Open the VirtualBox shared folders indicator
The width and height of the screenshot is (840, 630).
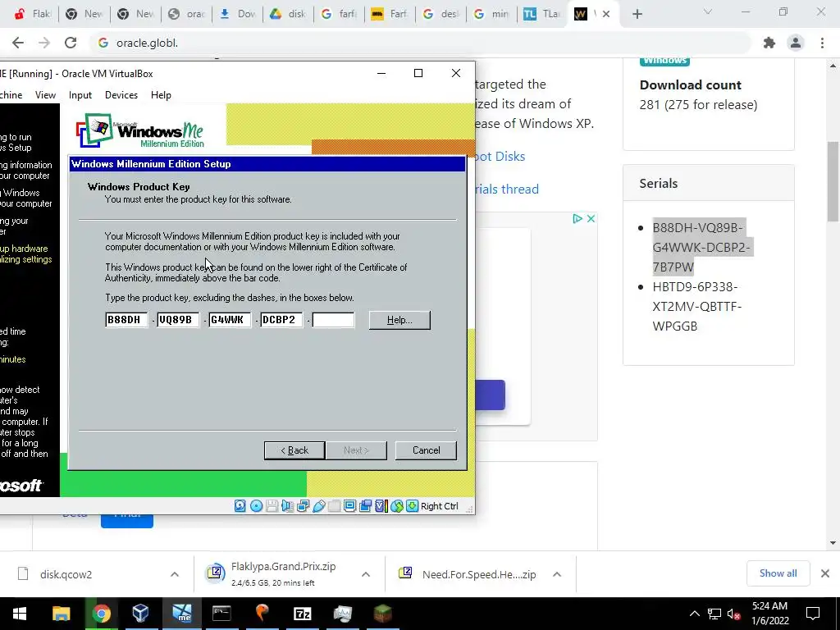coord(335,505)
